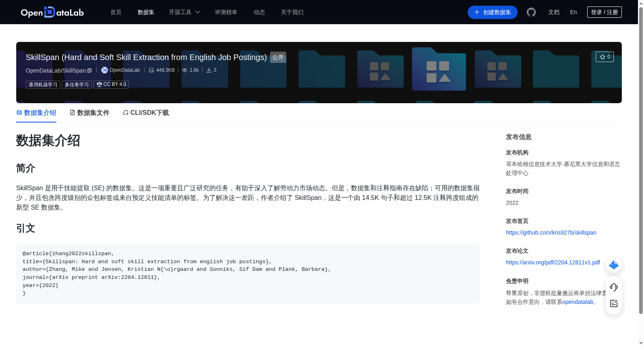The width and height of the screenshot is (644, 347).
Task: Click the OpenDataLab publisher avatar
Action: point(105,70)
